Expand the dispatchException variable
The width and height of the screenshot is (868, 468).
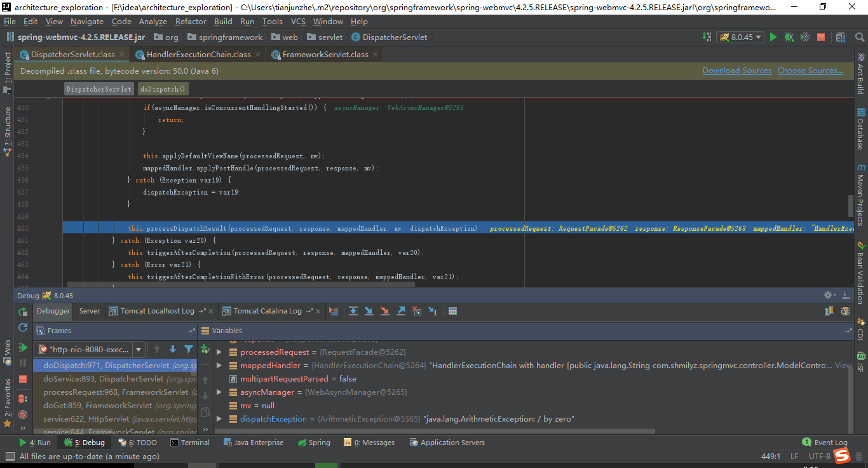pyautogui.click(x=219, y=418)
